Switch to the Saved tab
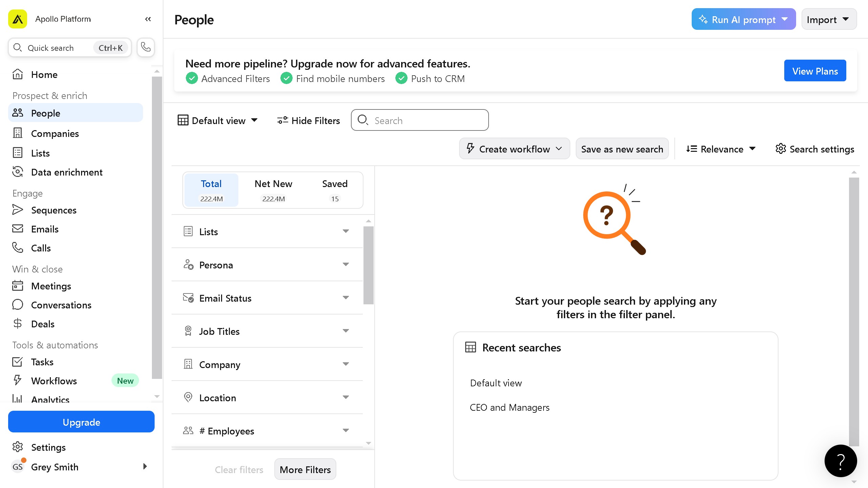 [x=335, y=190]
